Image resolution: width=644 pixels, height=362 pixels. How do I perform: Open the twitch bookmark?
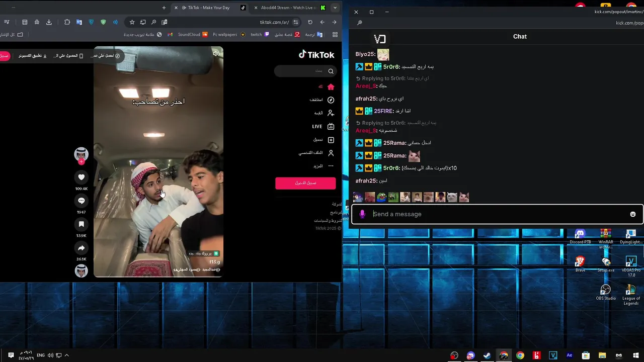(x=260, y=35)
